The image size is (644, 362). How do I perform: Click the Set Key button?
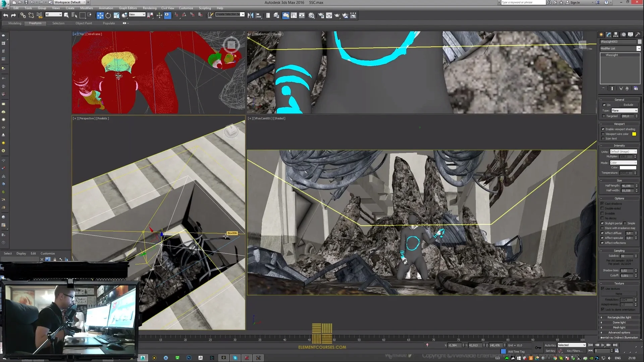coord(550,351)
